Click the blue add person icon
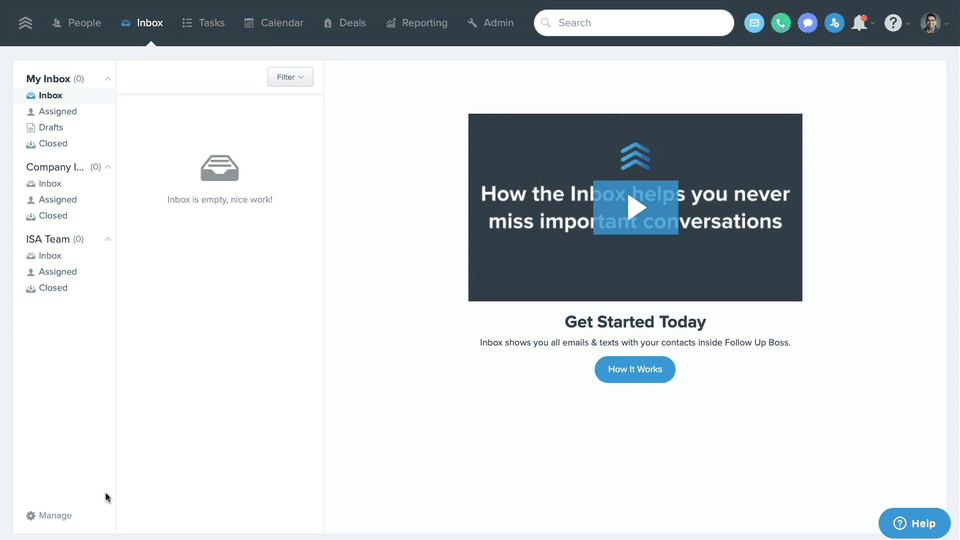Image resolution: width=960 pixels, height=540 pixels. point(834,23)
